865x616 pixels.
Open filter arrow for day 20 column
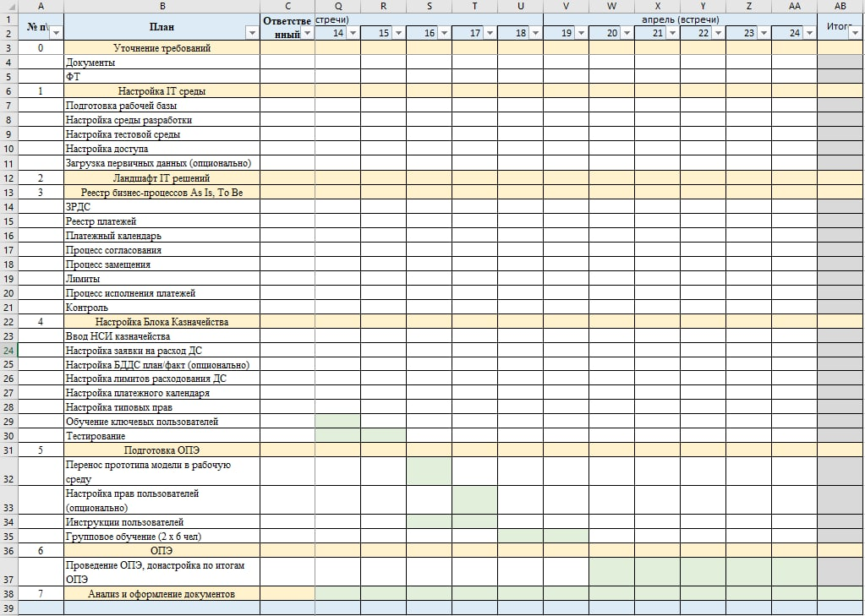[x=627, y=33]
